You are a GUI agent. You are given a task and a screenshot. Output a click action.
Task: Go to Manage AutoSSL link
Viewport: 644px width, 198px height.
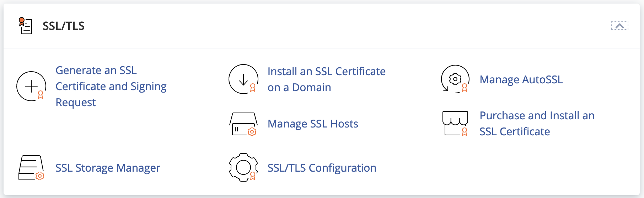tap(521, 79)
